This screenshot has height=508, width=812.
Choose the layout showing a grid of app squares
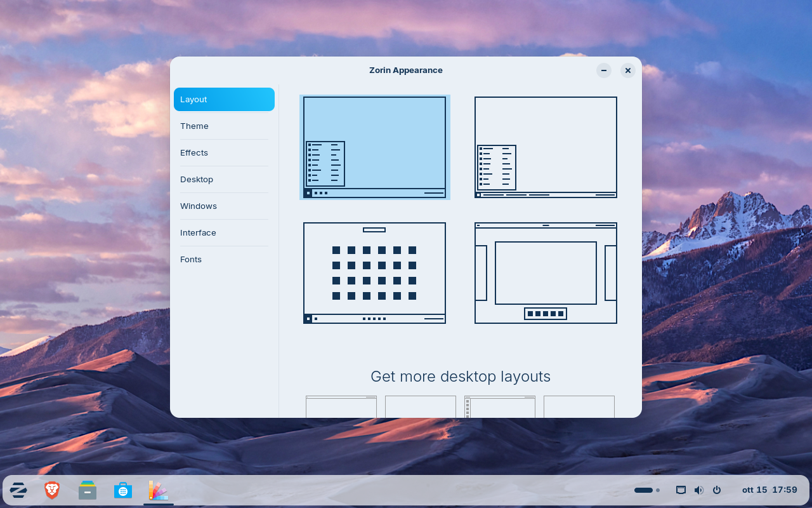click(375, 273)
